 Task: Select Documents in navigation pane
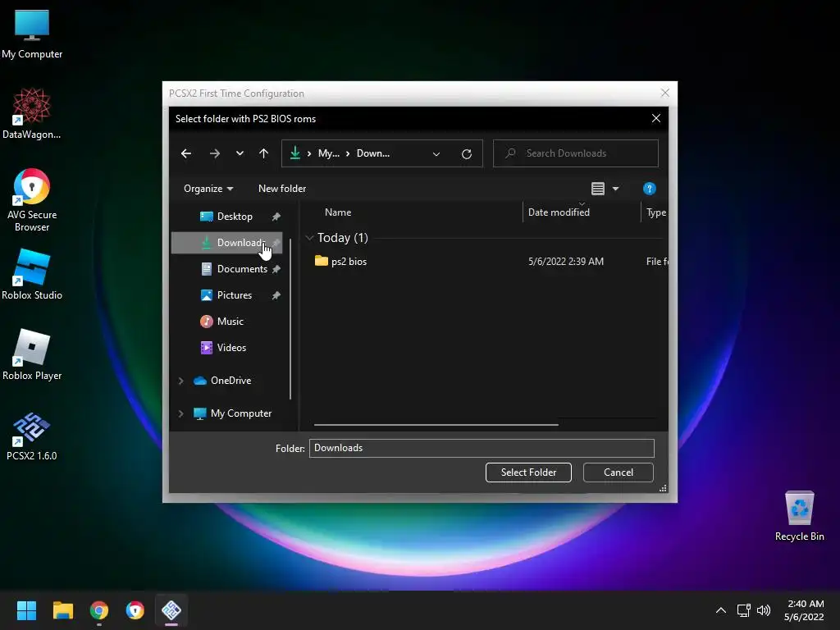tap(242, 269)
